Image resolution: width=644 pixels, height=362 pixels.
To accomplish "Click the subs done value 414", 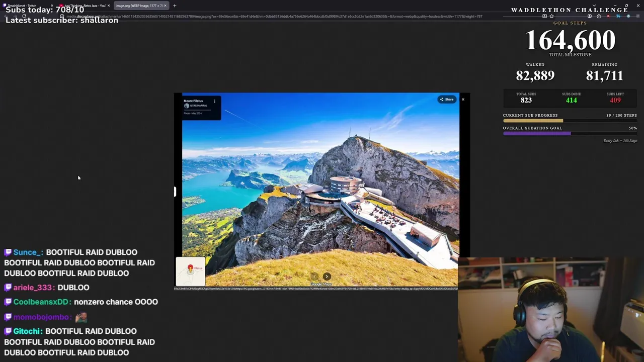I will (571, 100).
